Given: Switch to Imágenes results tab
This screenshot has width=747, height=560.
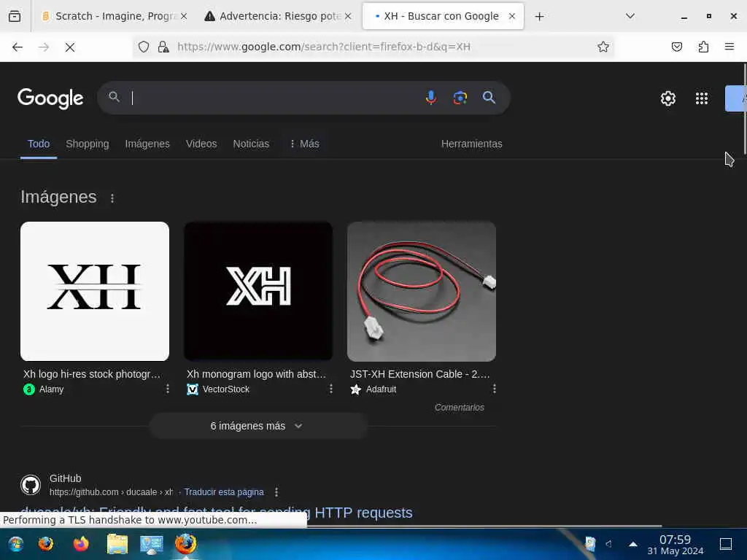Looking at the screenshot, I should (147, 144).
